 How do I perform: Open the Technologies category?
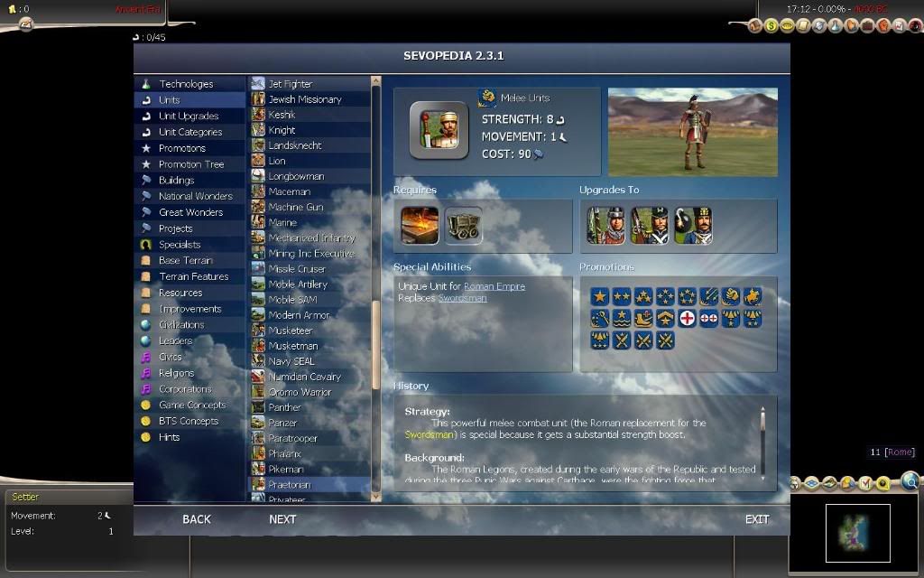click(189, 84)
